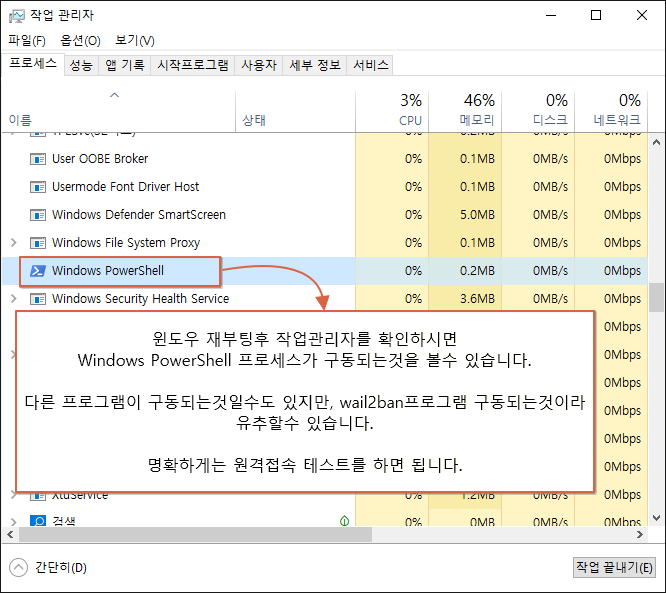This screenshot has width=666, height=593.
Task: Collapse to simple view with 간단히(D) arrow
Action: coord(18,568)
